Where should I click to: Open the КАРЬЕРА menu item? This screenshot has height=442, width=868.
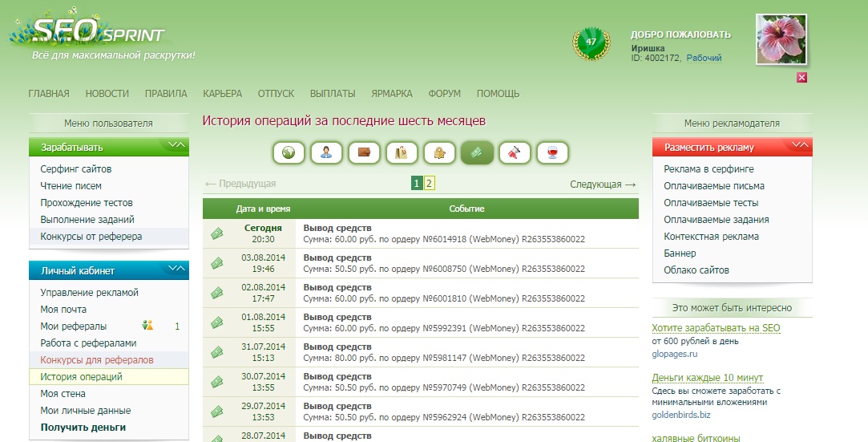(x=223, y=94)
